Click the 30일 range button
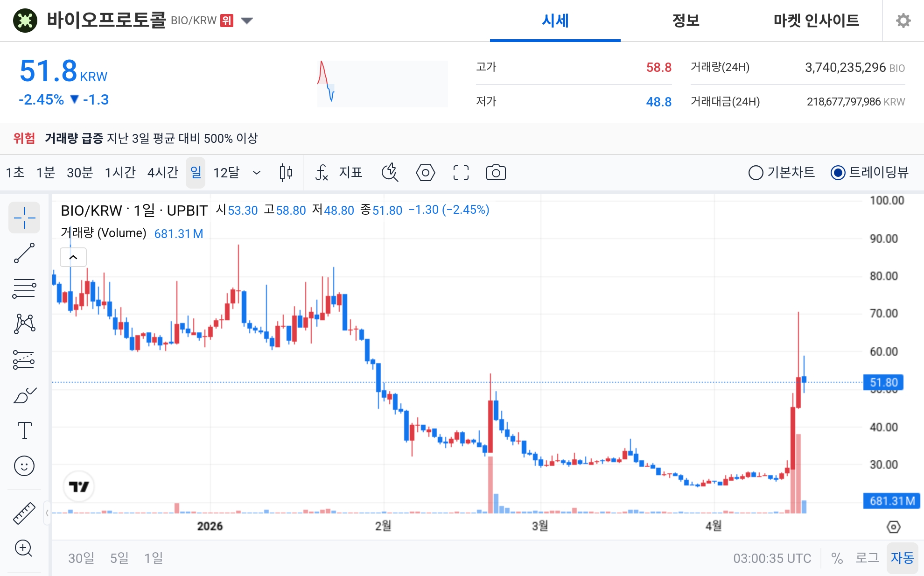924x576 pixels. [x=81, y=558]
